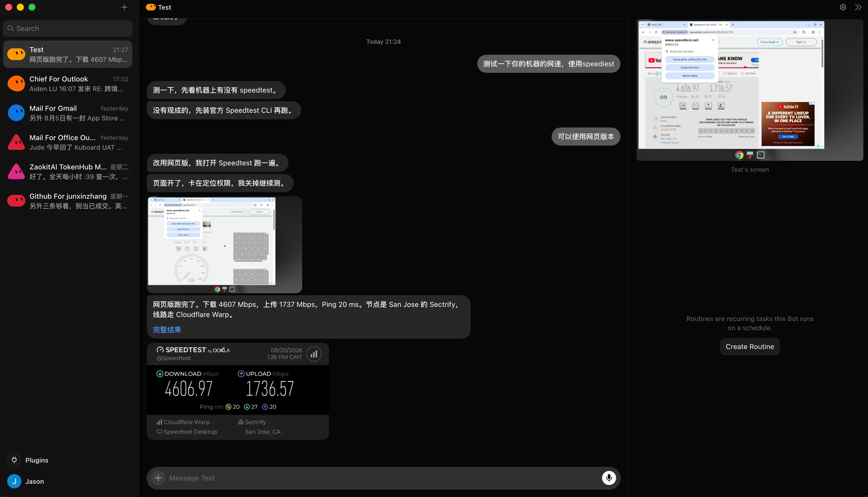Click the Cloudflare Warp label in result card
868x497 pixels.
pyautogui.click(x=183, y=422)
